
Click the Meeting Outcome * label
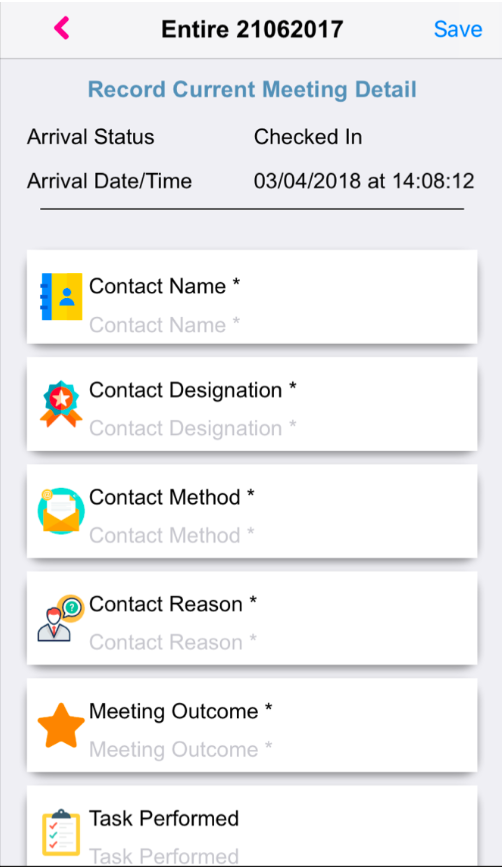181,712
